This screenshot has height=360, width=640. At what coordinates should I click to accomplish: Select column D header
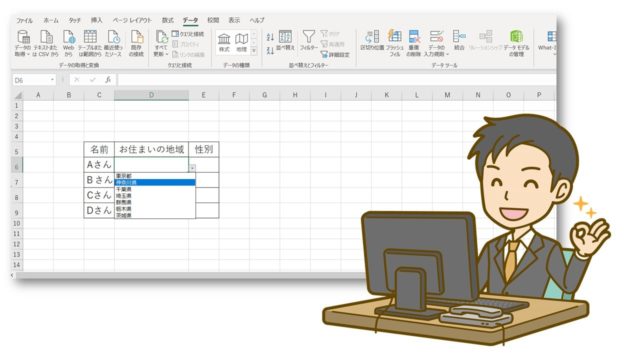pos(151,95)
